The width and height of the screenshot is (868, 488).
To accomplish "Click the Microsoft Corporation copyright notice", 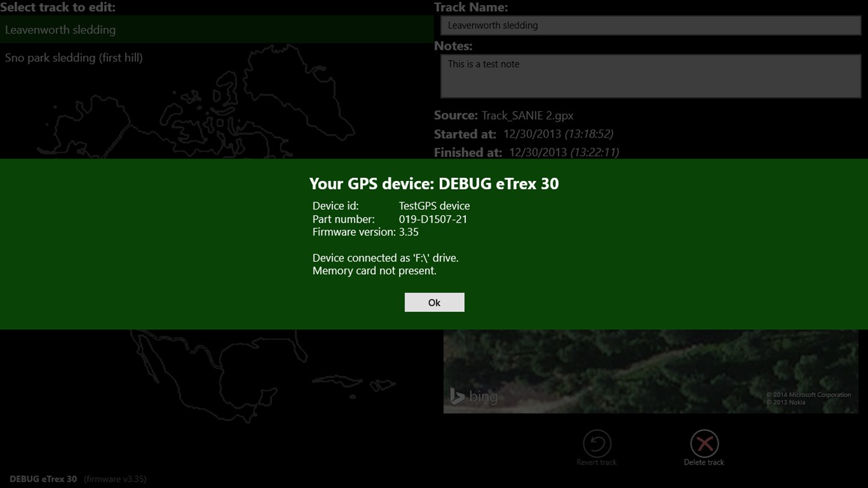I will [808, 394].
